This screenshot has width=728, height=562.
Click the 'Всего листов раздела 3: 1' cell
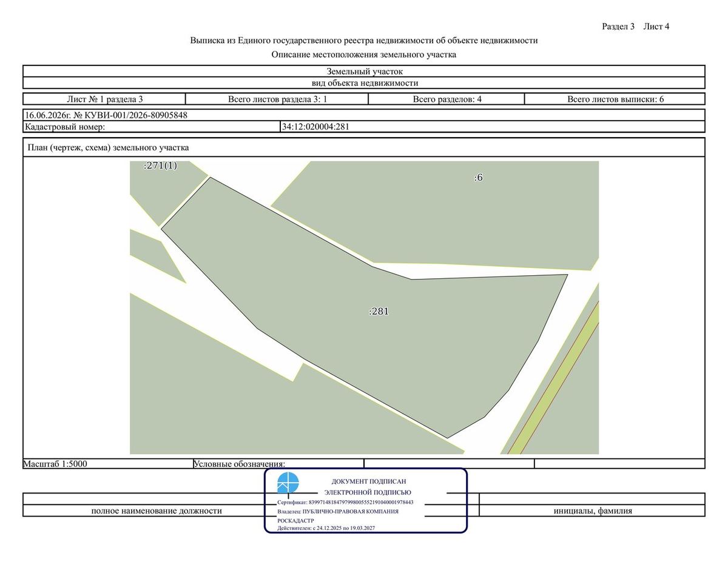[277, 99]
